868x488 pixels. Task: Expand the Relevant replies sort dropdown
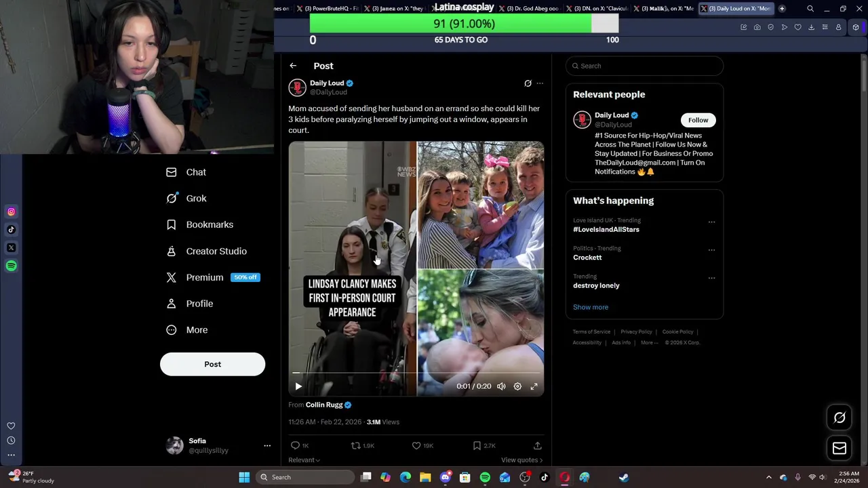[x=304, y=460]
